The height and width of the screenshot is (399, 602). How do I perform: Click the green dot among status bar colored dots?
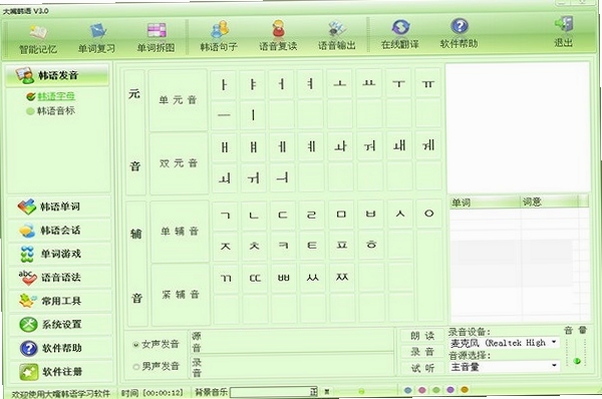coord(436,390)
